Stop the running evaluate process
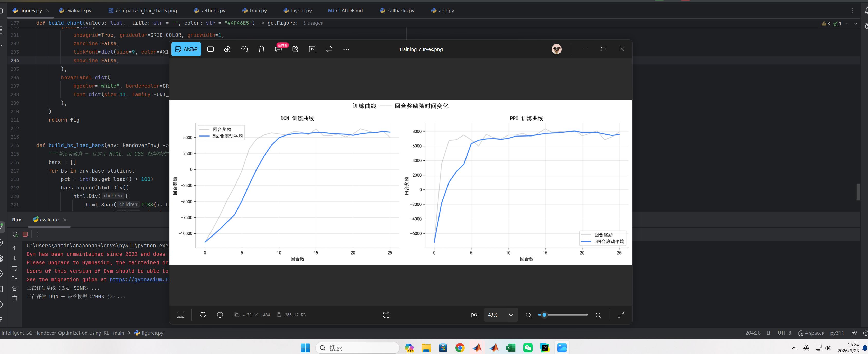This screenshot has width=868, height=354. pyautogui.click(x=25, y=234)
